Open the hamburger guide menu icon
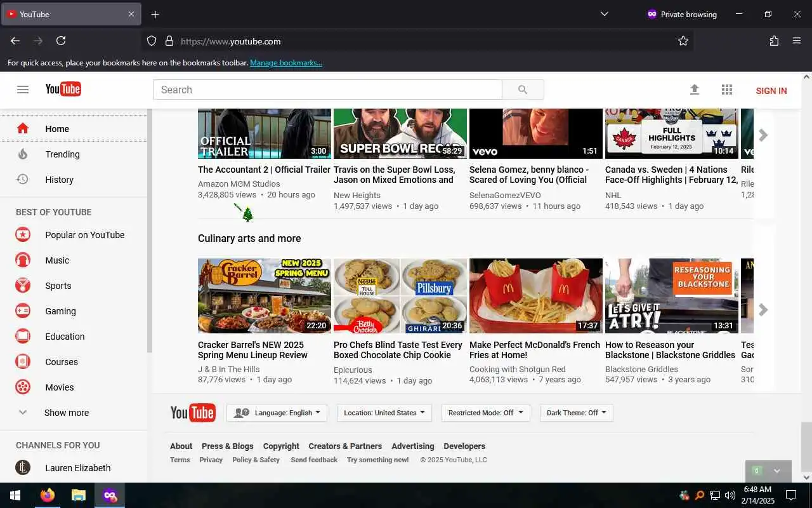This screenshot has width=812, height=508. [x=23, y=90]
